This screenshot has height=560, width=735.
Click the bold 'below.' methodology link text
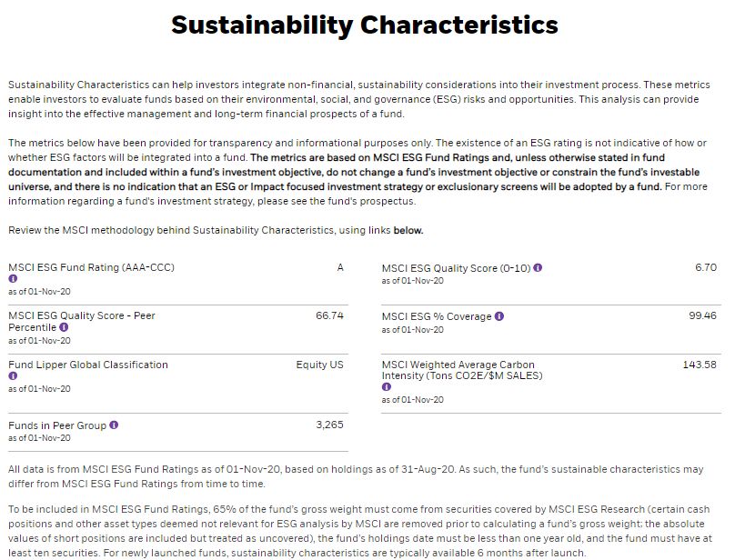[x=408, y=230]
